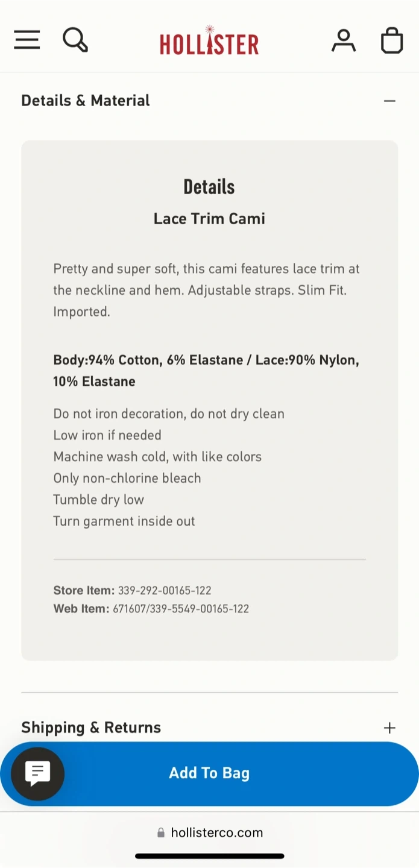Go to home via Hollister logo
Image resolution: width=419 pixels, height=868 pixels.
pos(209,42)
